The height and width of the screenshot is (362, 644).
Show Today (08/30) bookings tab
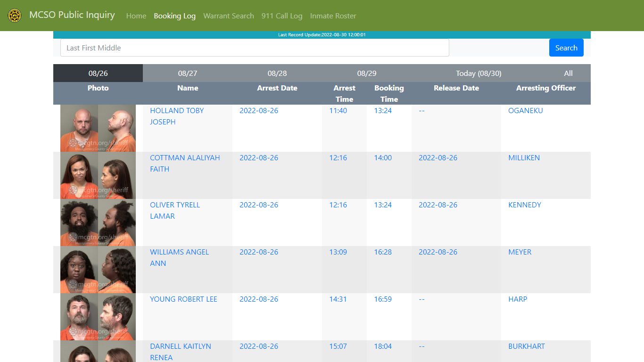479,73
